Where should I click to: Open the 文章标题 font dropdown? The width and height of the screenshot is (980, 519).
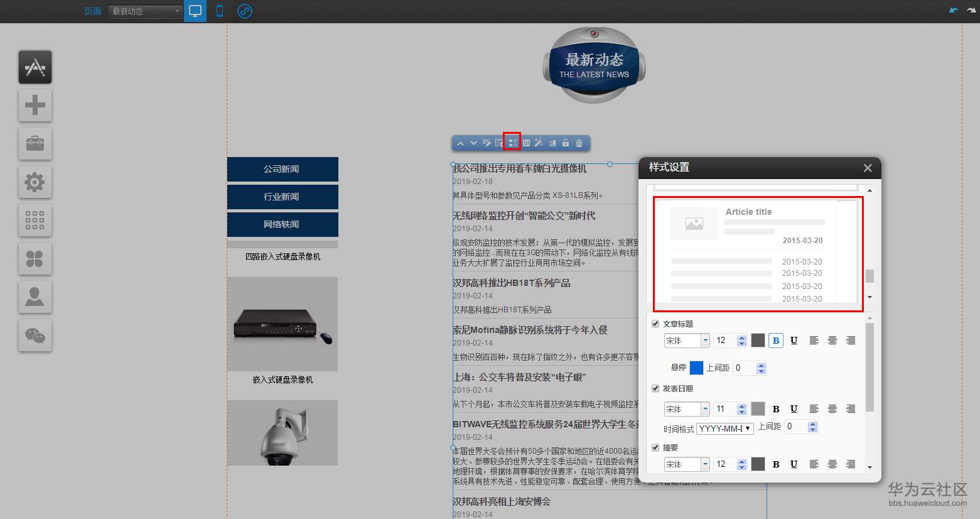point(687,341)
